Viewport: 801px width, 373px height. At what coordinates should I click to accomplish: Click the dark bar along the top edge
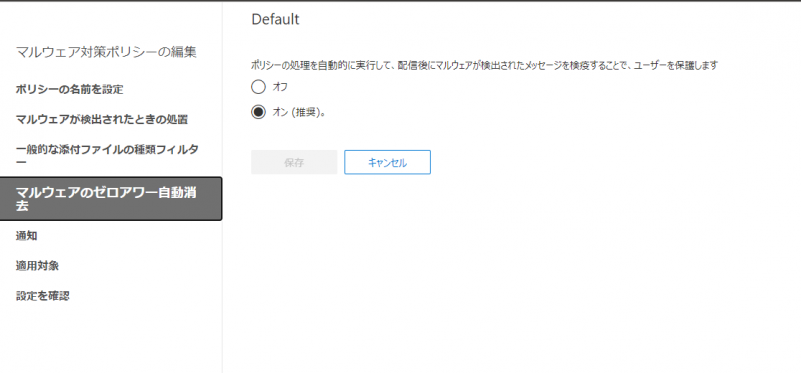[x=400, y=1]
